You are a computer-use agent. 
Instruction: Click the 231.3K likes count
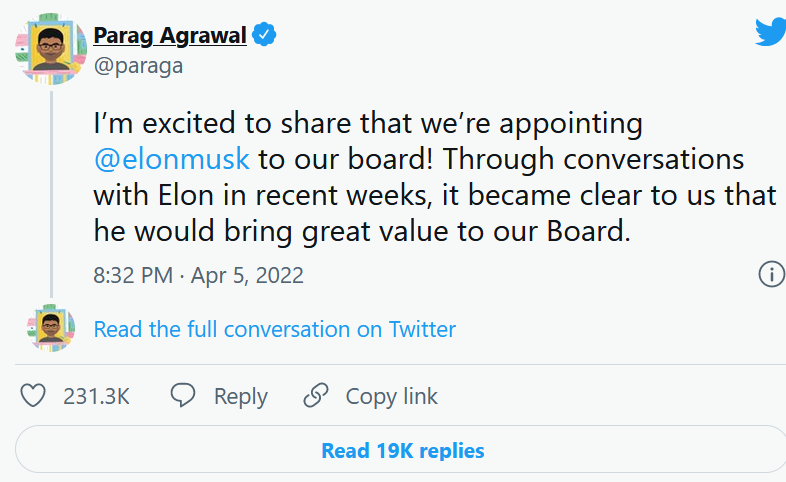pos(97,396)
